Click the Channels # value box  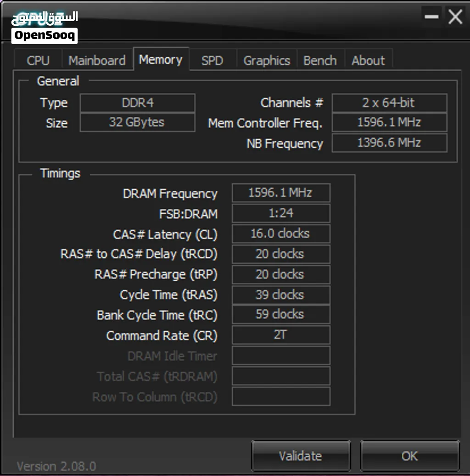[389, 103]
